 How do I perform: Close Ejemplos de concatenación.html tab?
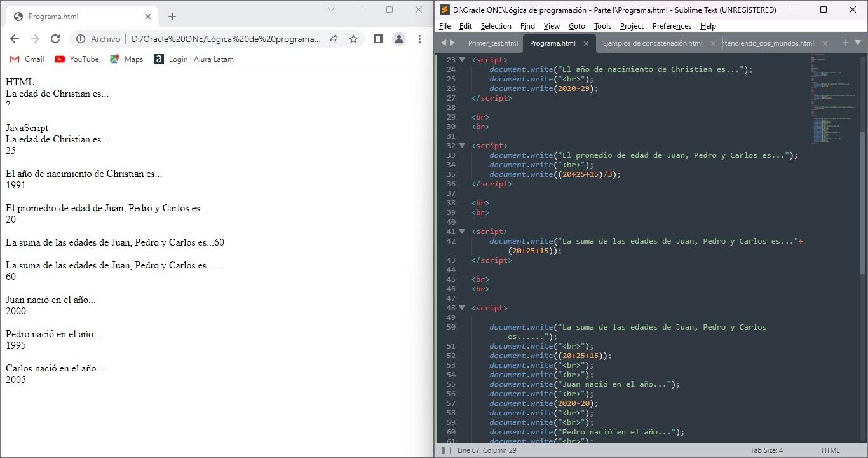click(713, 43)
